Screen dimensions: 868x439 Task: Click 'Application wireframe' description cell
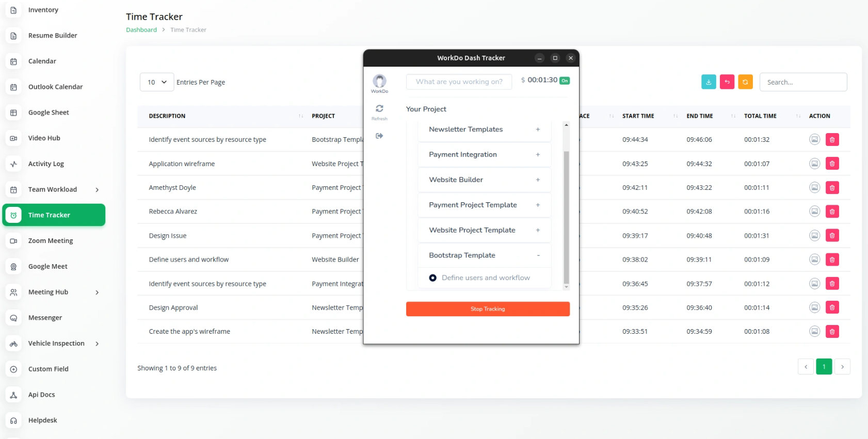[x=182, y=164]
